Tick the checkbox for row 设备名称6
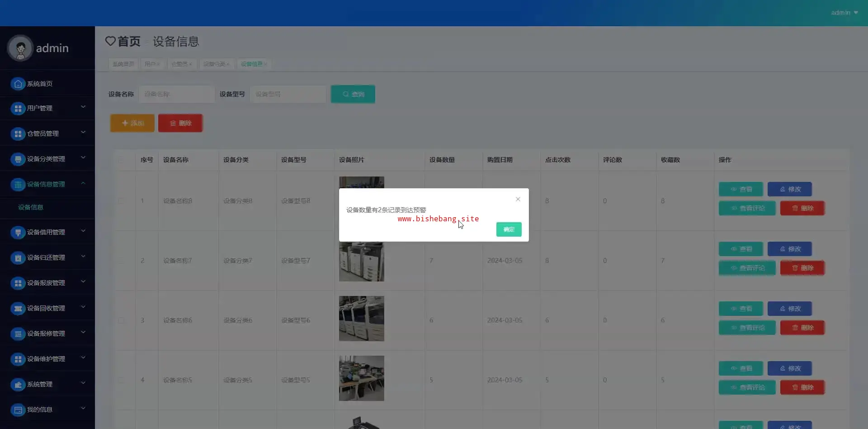The image size is (868, 429). click(x=121, y=320)
